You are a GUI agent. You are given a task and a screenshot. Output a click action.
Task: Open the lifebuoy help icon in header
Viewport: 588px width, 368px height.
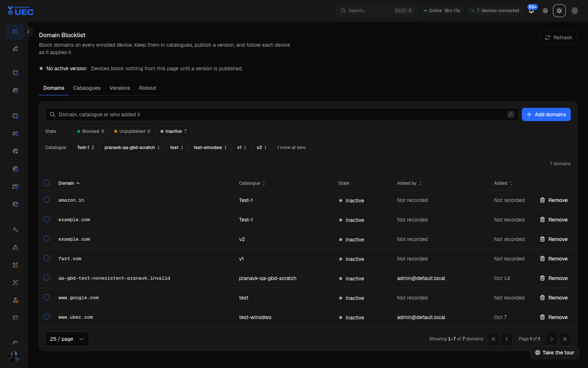coord(545,11)
